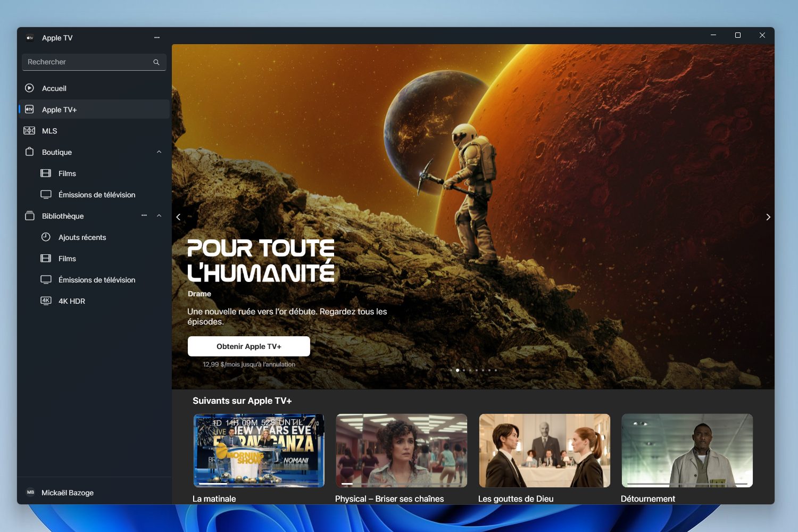This screenshot has height=532, width=798.
Task: Open the Accueil section
Action: [x=94, y=88]
